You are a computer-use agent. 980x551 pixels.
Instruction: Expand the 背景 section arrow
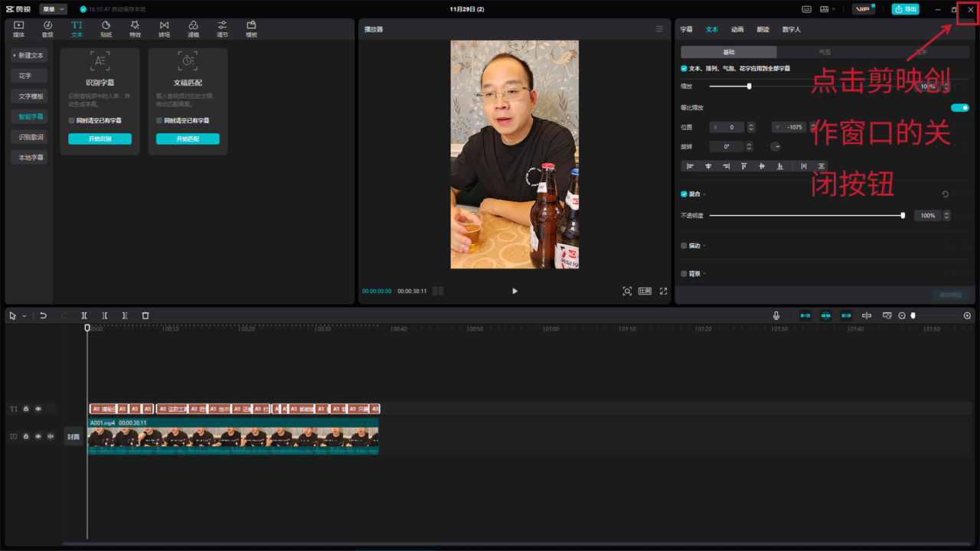704,273
